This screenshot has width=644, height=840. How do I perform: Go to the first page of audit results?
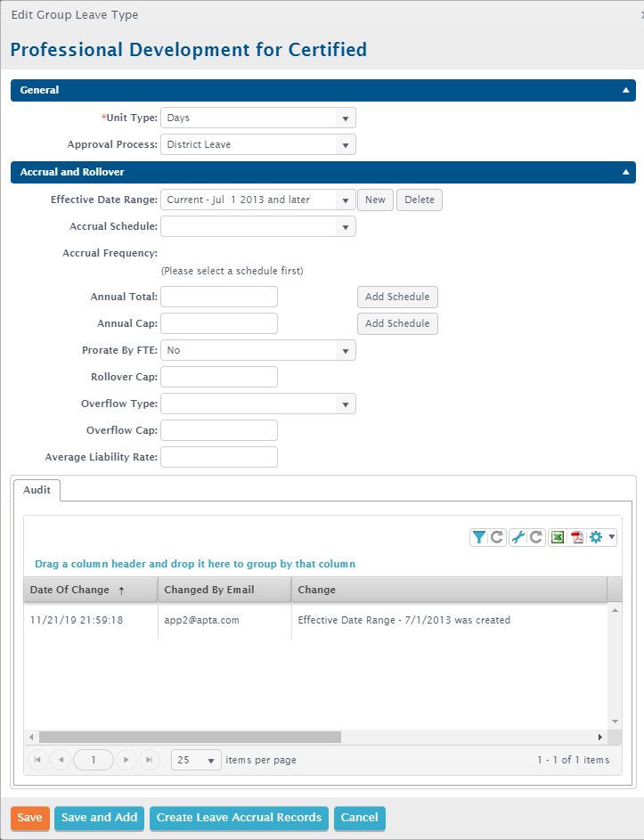(38, 760)
